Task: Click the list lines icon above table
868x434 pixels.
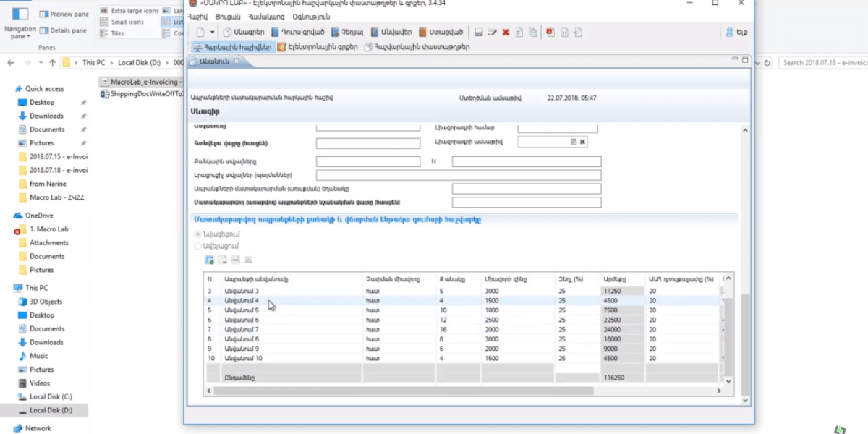Action: click(x=248, y=260)
